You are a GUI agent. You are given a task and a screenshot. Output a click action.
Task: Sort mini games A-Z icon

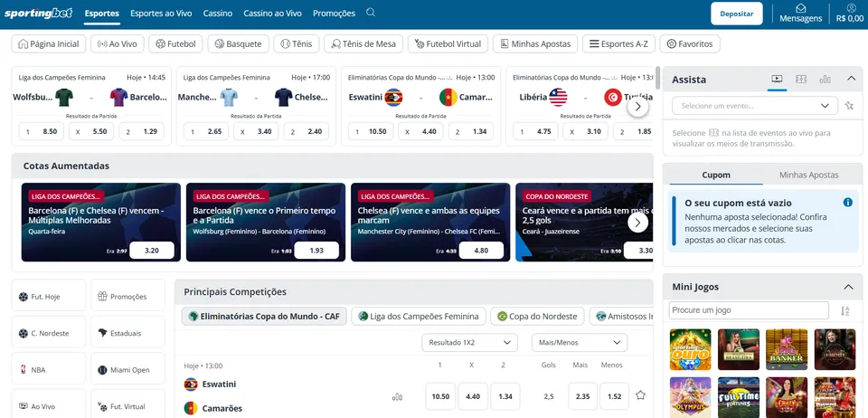coord(844,311)
